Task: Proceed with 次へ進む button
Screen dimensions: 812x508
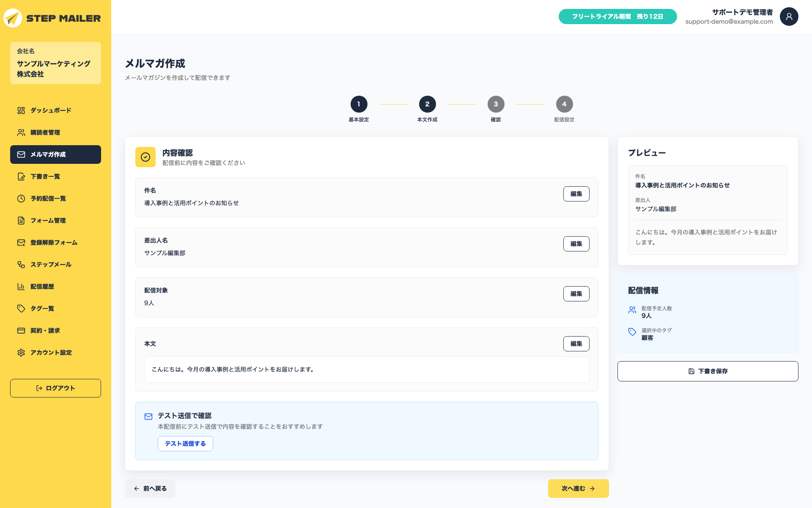Action: 578,489
